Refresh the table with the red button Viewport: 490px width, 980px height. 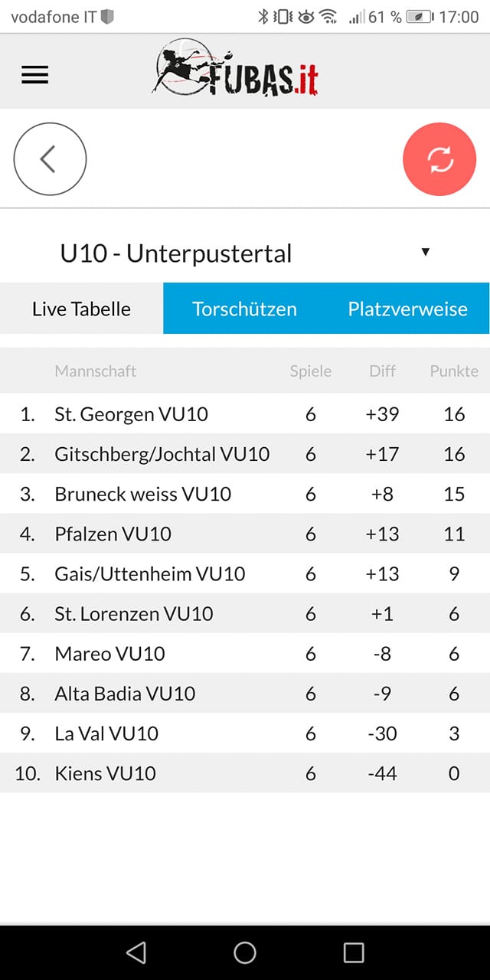[x=440, y=159]
